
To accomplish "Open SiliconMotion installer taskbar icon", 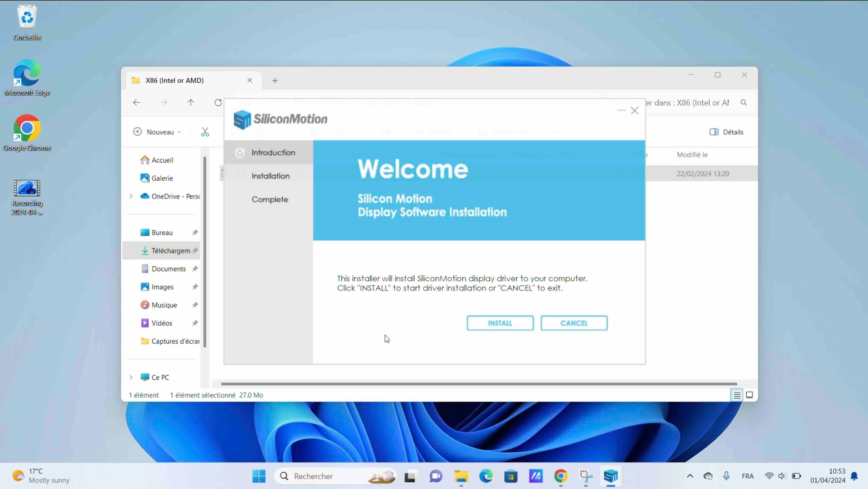I will 610,476.
